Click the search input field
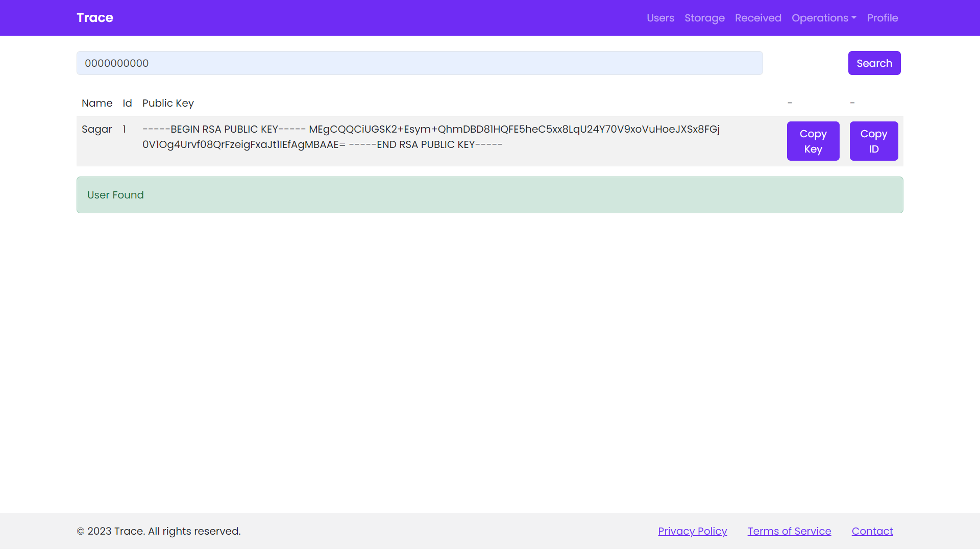Image resolution: width=980 pixels, height=551 pixels. [x=420, y=63]
